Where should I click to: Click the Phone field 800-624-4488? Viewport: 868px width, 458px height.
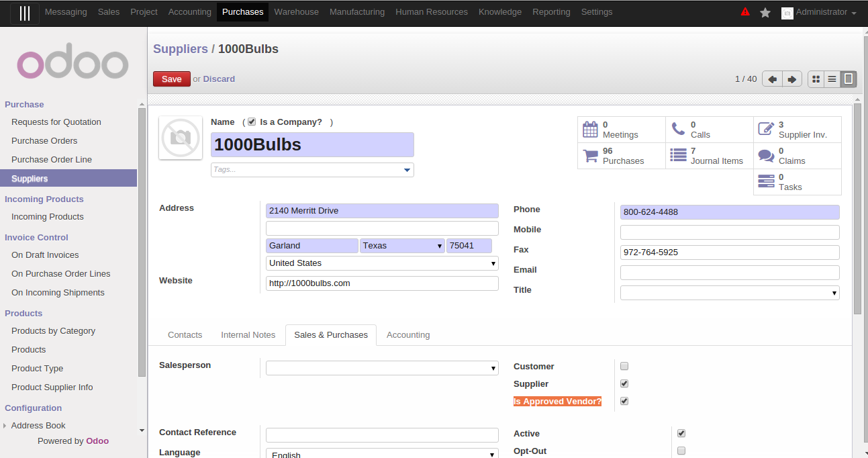click(x=730, y=212)
